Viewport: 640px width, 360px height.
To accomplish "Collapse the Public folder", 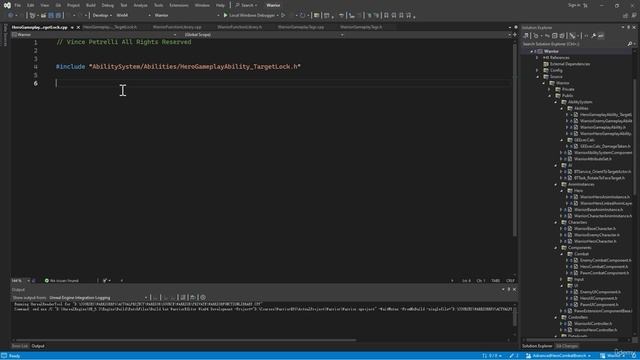I will 550,96.
